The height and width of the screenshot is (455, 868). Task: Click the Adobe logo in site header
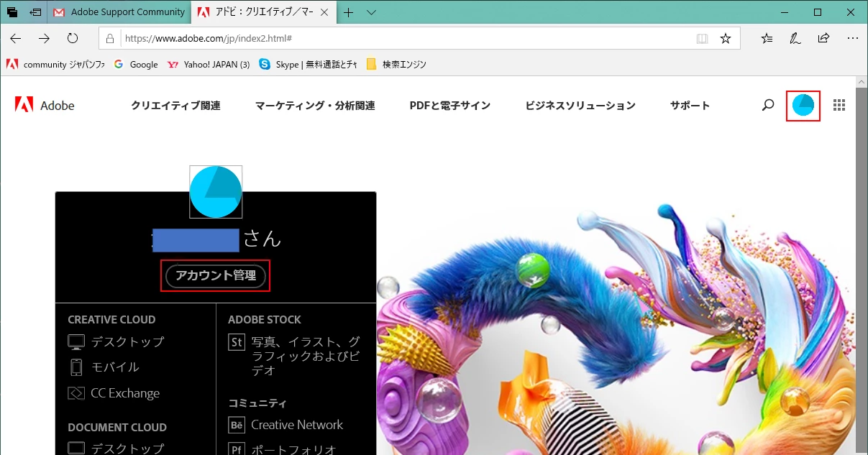[45, 106]
